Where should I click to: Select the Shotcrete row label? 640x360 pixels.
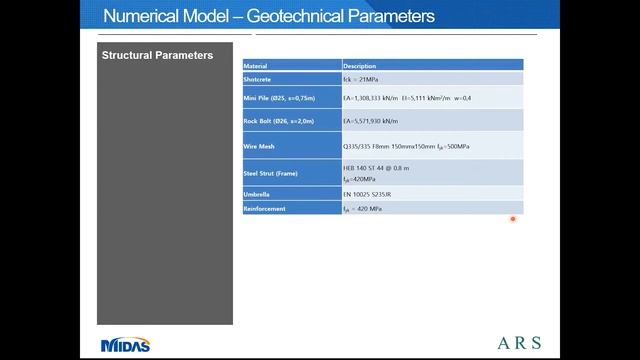(x=292, y=79)
